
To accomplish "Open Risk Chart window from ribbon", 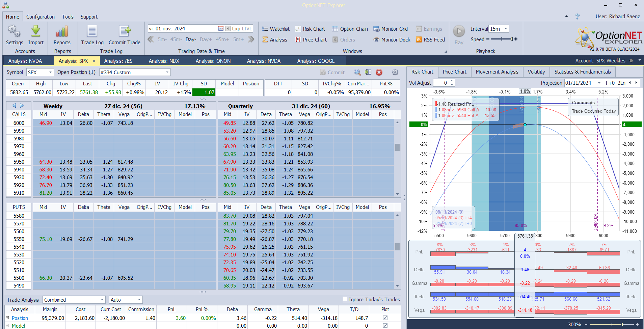I will click(310, 29).
